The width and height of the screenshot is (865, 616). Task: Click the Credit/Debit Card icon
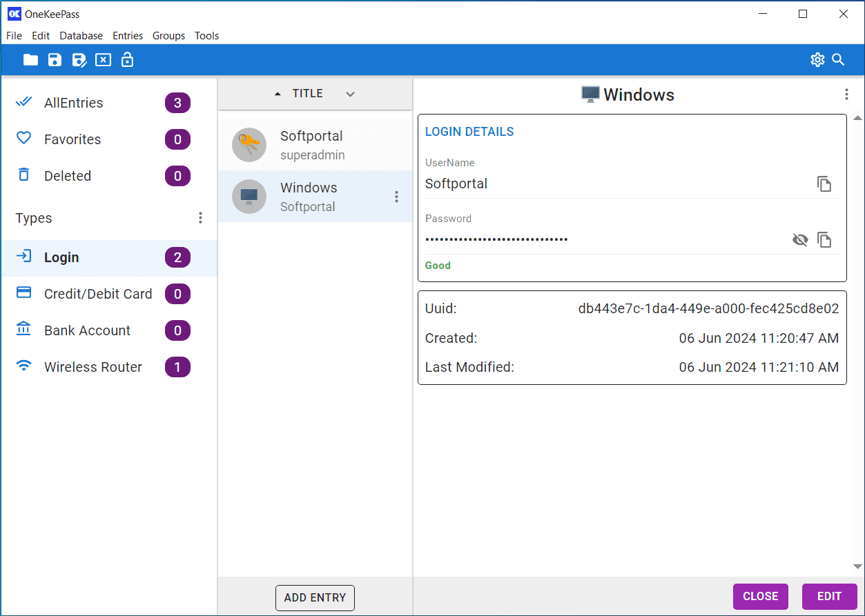tap(24, 293)
